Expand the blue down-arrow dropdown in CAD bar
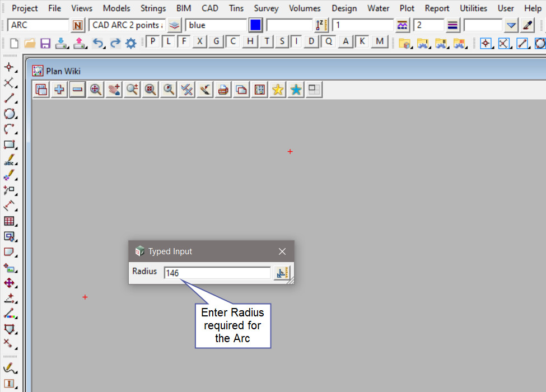This screenshot has height=392, width=546. point(511,25)
